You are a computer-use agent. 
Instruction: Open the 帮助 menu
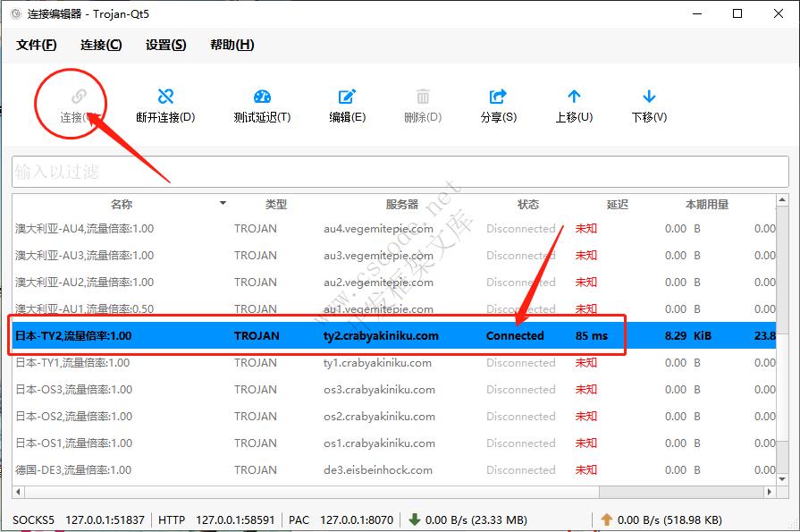pos(231,44)
